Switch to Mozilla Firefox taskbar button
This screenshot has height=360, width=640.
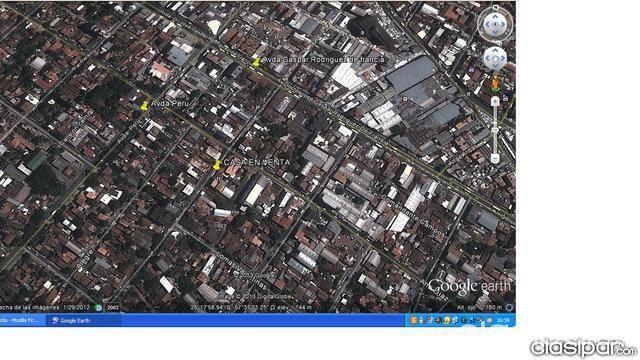point(22,320)
